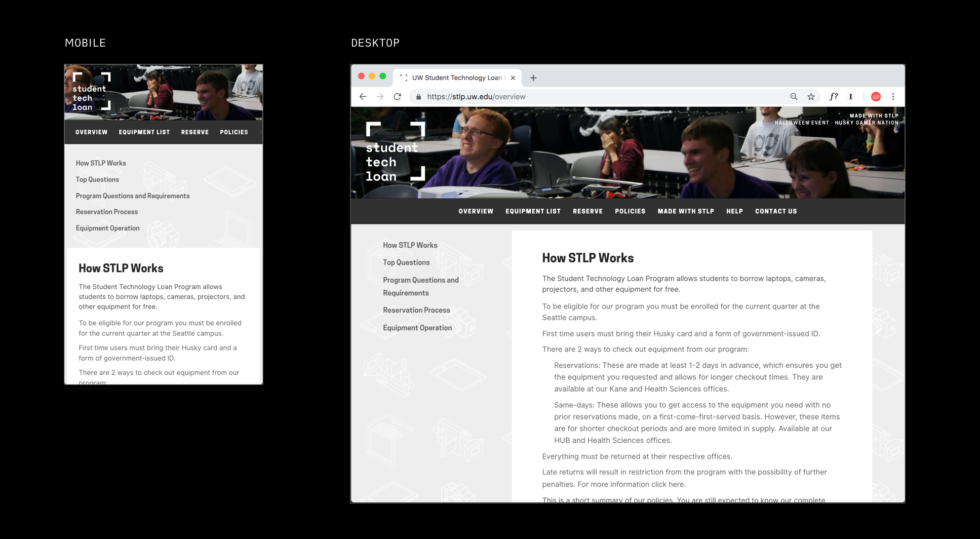Click the zoom magnifier icon in the address bar
The width and height of the screenshot is (980, 539).
coord(794,97)
